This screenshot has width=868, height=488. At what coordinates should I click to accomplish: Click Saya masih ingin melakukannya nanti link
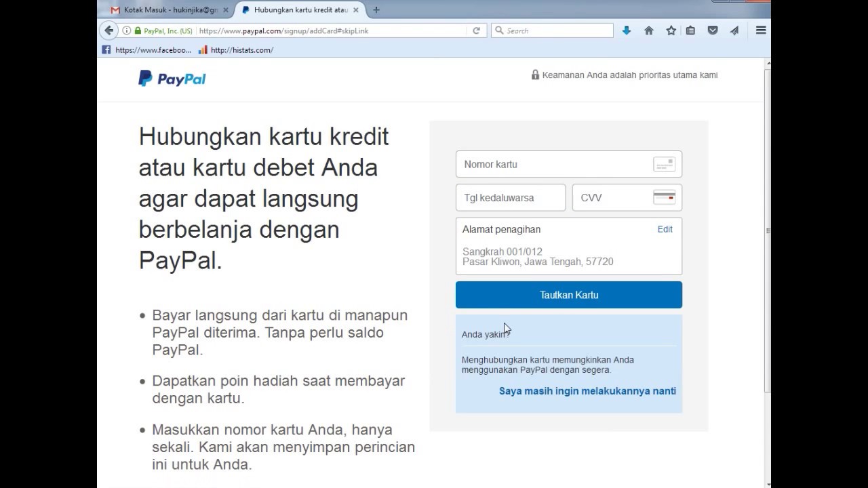[587, 391]
